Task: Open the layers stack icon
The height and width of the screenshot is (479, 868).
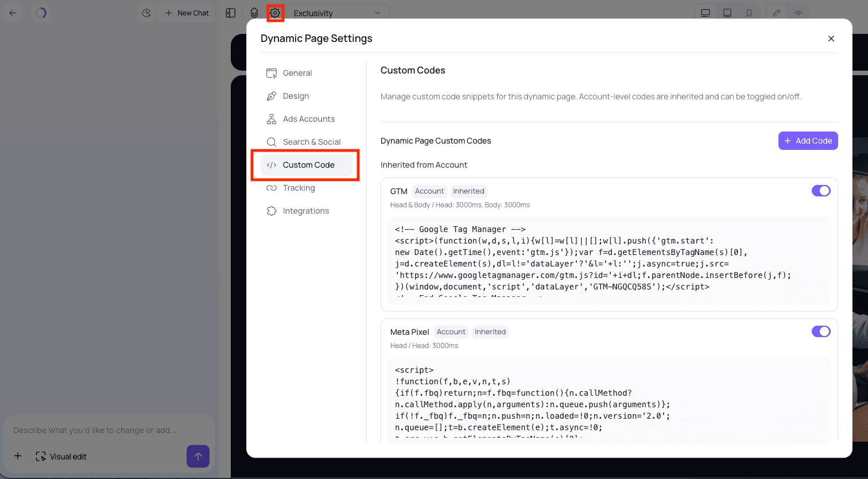Action: (x=254, y=13)
